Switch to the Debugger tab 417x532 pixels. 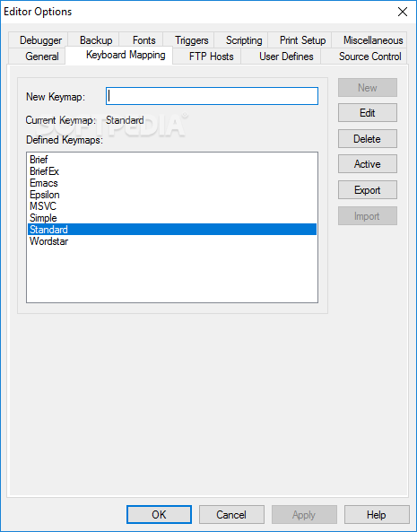pyautogui.click(x=39, y=40)
